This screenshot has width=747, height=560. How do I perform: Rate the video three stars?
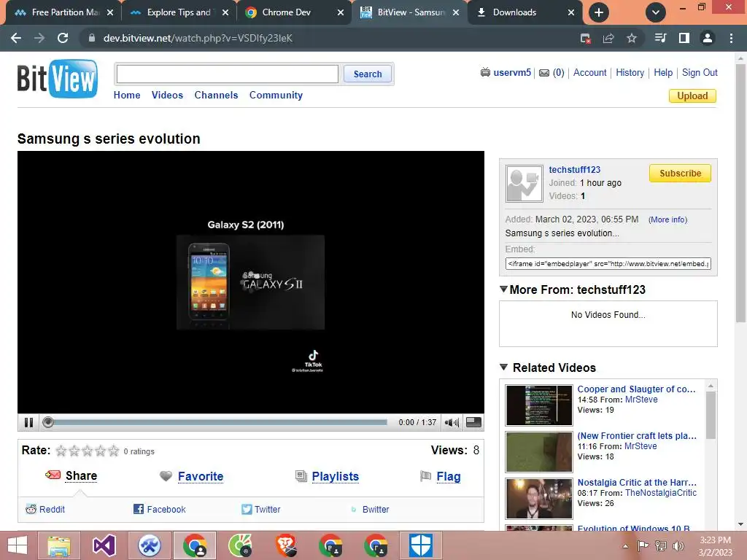(88, 451)
